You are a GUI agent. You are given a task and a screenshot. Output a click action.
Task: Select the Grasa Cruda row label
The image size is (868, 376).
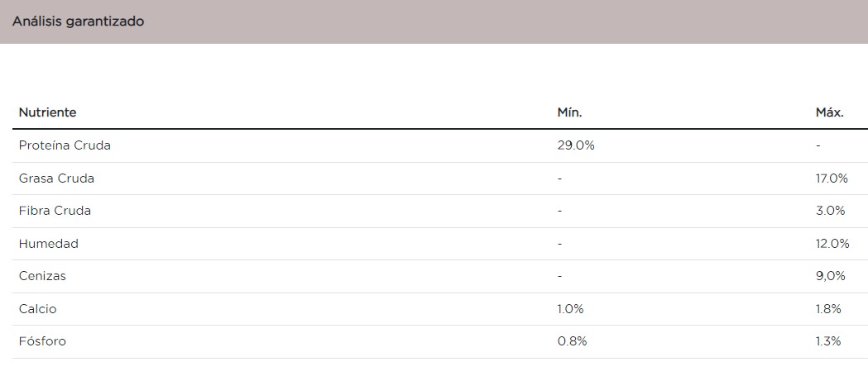56,178
